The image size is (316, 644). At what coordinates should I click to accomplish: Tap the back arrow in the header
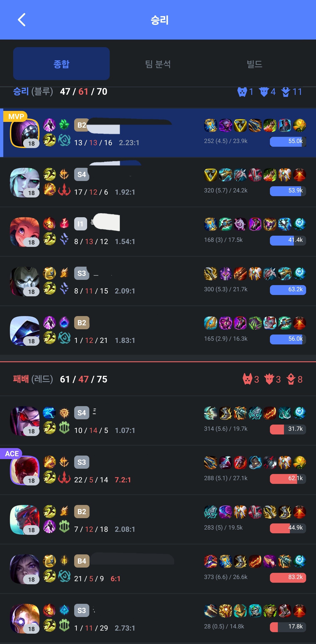point(22,20)
